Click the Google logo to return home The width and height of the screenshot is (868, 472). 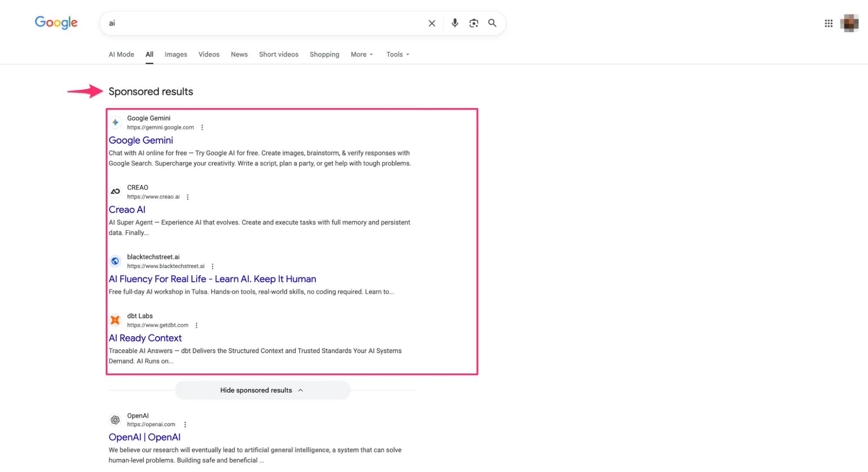[x=56, y=23]
